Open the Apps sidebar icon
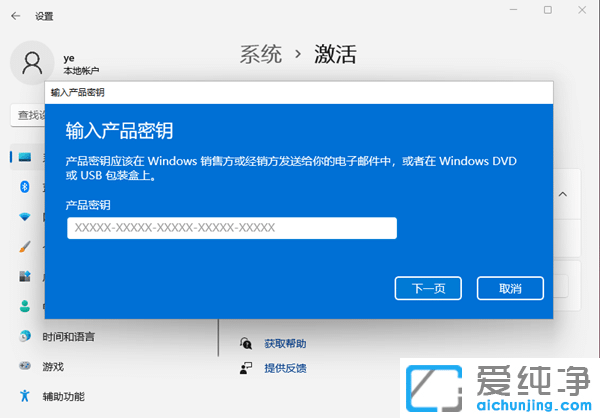This screenshot has height=418, width=600. point(25,276)
